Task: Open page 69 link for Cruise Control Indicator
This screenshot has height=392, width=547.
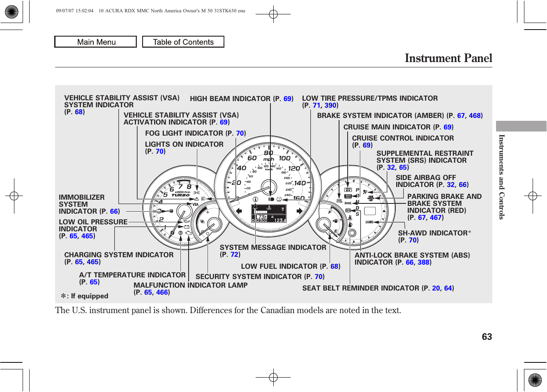Action: pos(367,145)
